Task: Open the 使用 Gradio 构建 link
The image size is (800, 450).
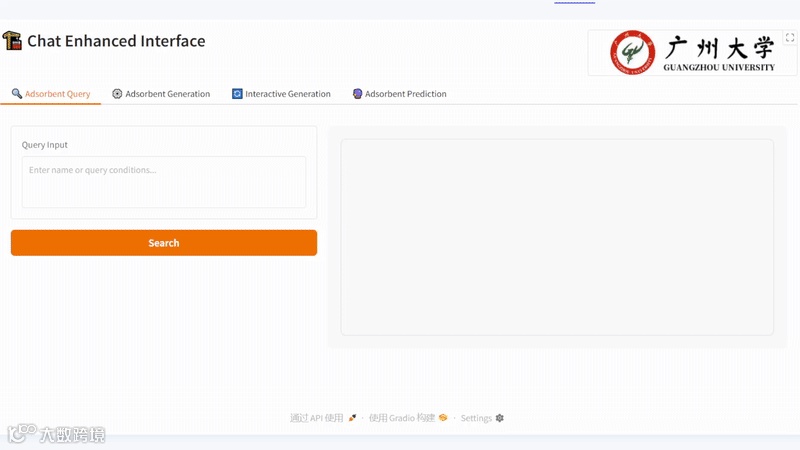Action: [408, 418]
